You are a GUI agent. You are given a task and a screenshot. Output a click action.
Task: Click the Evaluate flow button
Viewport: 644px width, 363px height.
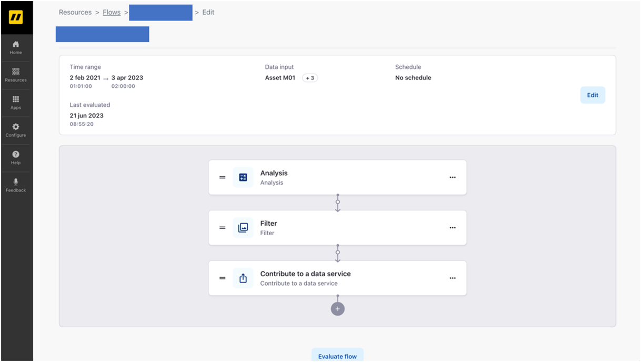tap(337, 356)
